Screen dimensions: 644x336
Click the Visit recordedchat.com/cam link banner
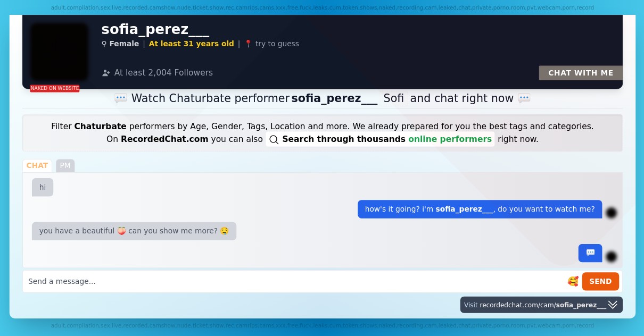pos(541,305)
